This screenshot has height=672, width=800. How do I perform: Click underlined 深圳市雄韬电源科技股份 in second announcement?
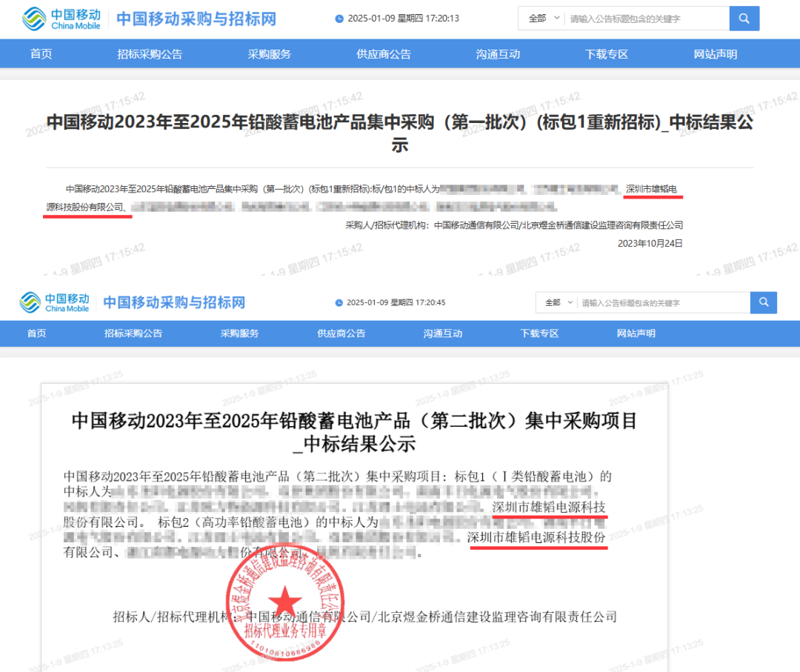coord(536,537)
